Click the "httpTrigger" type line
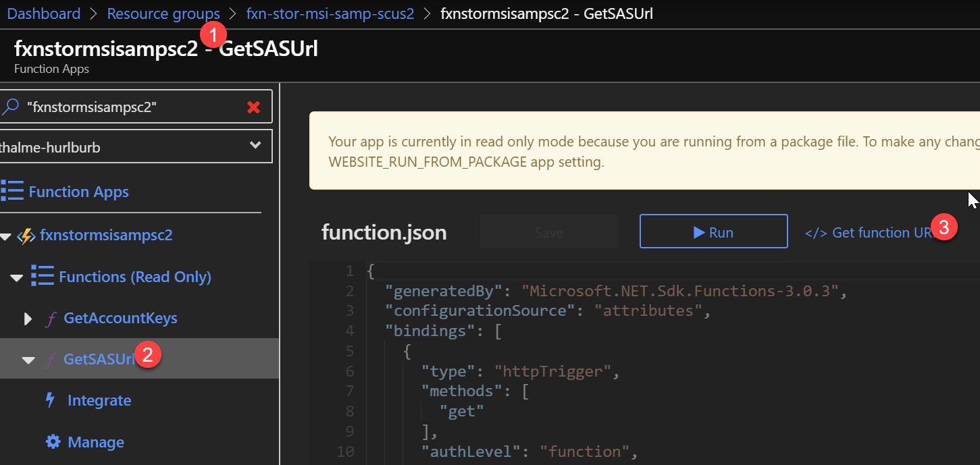 coord(520,371)
